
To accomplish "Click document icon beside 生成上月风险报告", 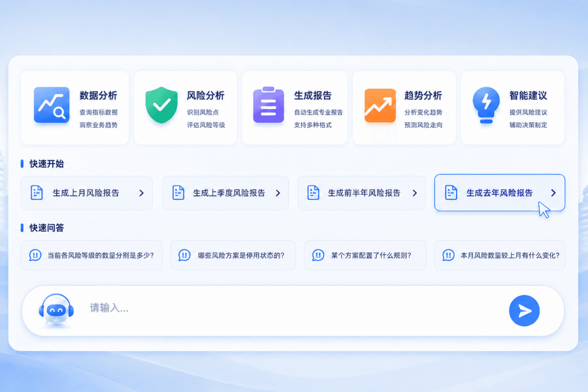I will (37, 193).
